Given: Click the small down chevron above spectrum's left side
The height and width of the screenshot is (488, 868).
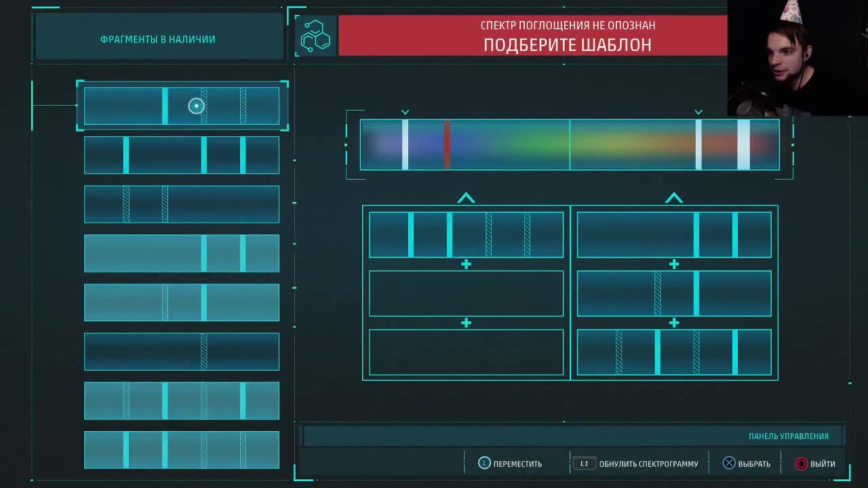Looking at the screenshot, I should (405, 112).
